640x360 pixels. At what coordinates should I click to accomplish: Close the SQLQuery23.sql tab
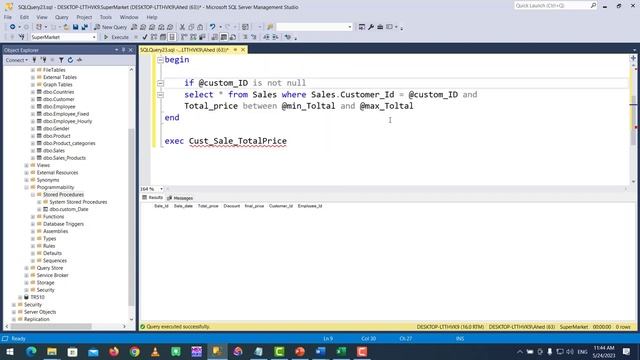click(243, 50)
